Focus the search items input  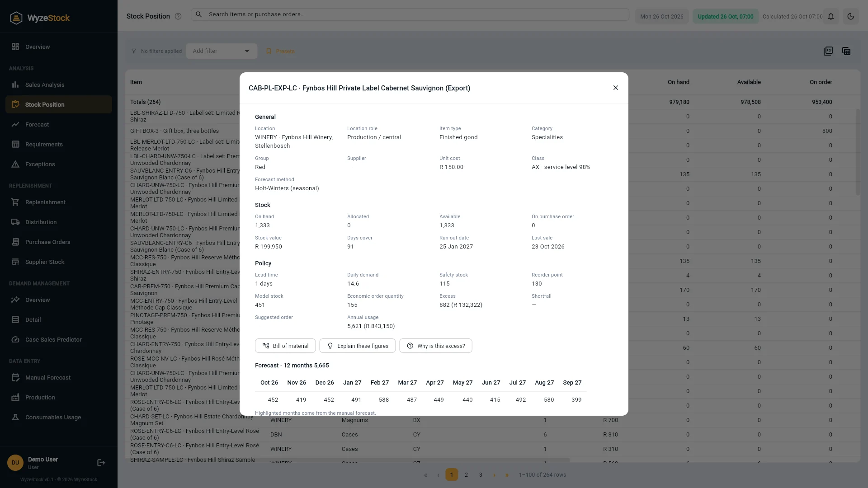pyautogui.click(x=410, y=14)
